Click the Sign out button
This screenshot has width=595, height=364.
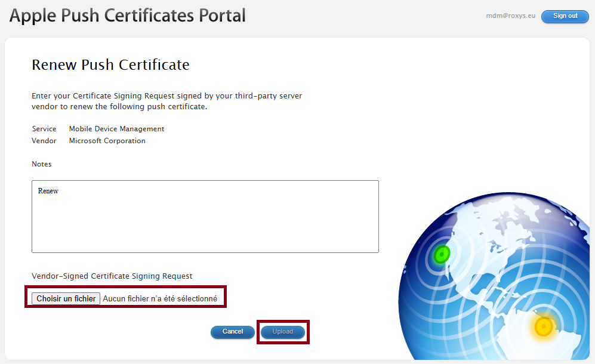(565, 16)
